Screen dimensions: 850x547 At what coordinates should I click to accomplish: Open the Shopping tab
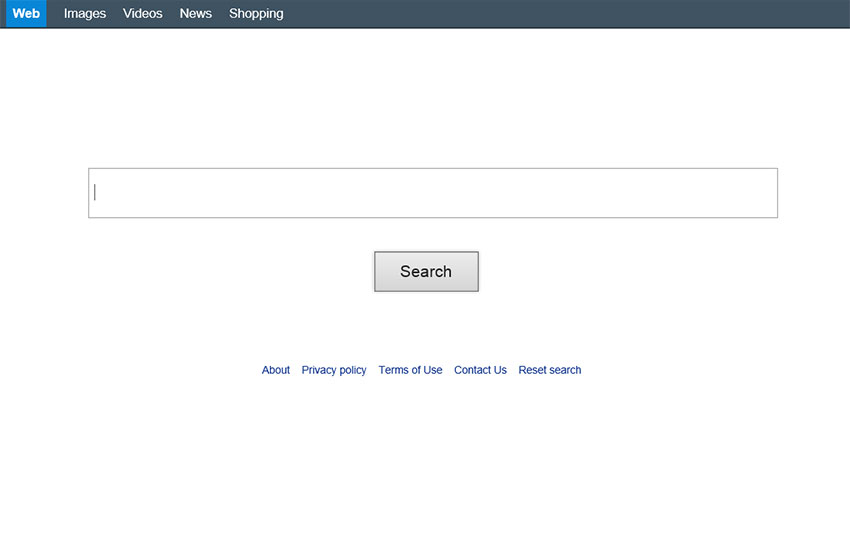(x=256, y=14)
